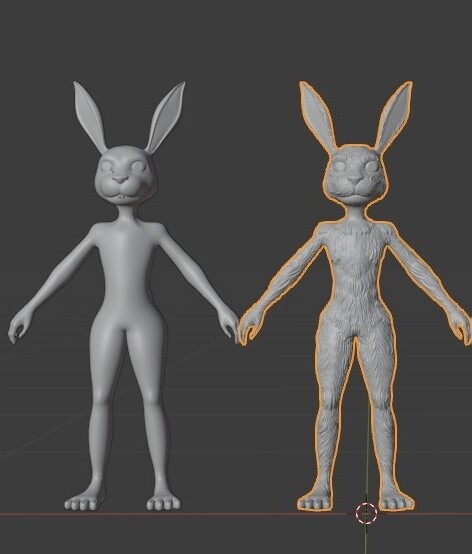Image resolution: width=472 pixels, height=554 pixels.
Task: Select the furry rabbit model's chest
Action: click(355, 254)
